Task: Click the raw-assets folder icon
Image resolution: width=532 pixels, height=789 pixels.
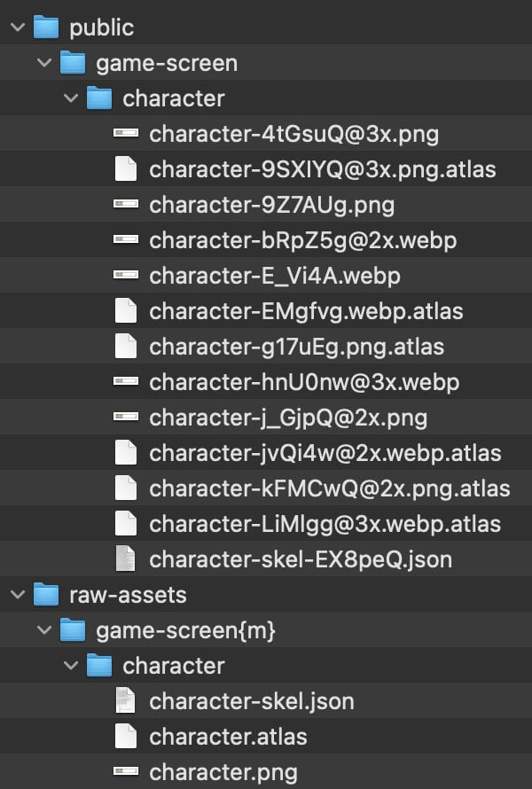Action: pyautogui.click(x=45, y=595)
